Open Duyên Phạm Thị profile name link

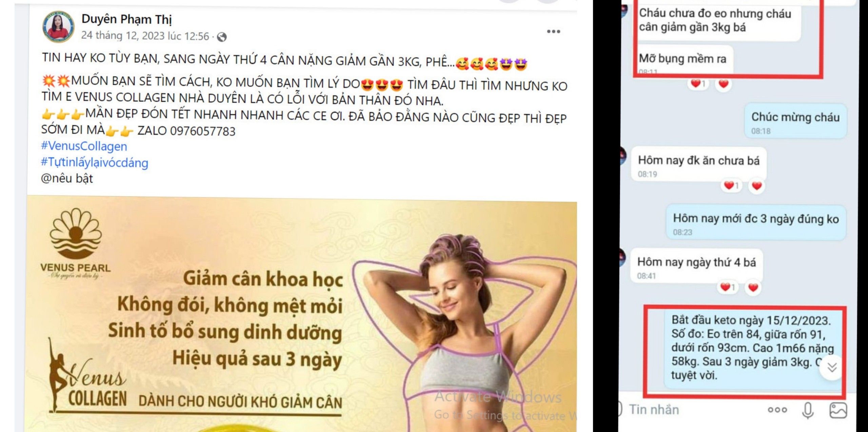tap(126, 19)
